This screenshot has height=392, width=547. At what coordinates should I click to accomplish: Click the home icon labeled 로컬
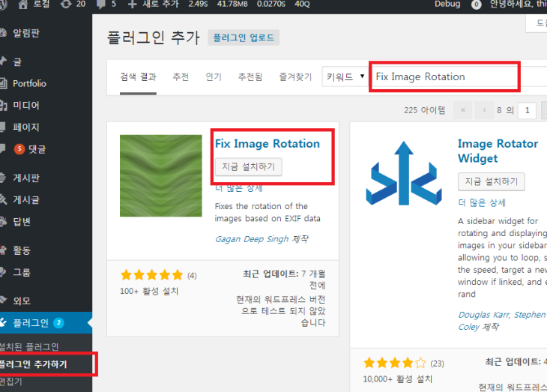tap(28, 4)
